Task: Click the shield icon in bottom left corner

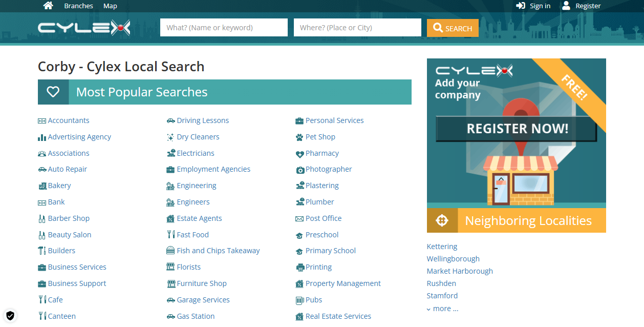Action: [10, 316]
